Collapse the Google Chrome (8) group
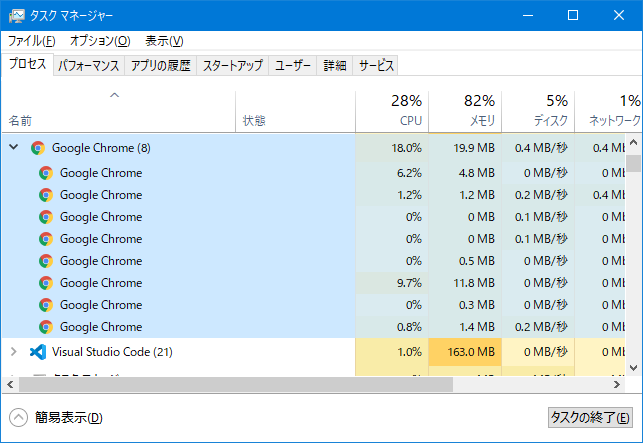Screen dimensions: 643x443 coord(14,147)
